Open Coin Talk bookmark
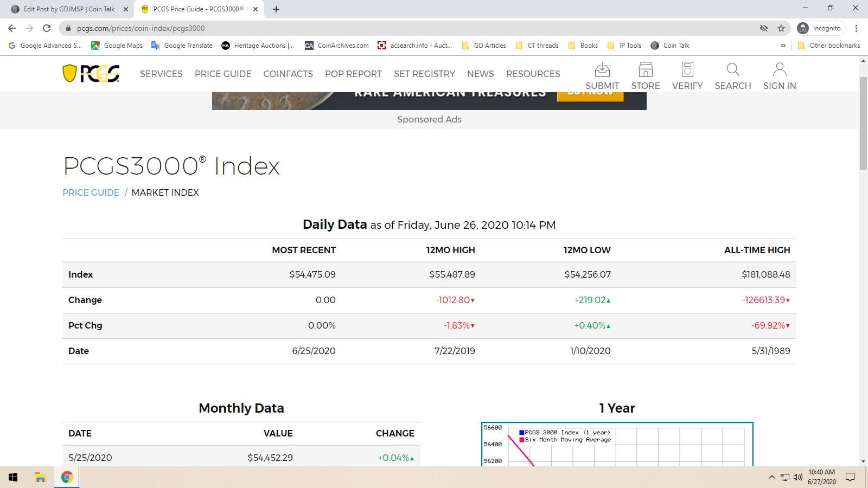The width and height of the screenshot is (868, 488). pyautogui.click(x=670, y=46)
